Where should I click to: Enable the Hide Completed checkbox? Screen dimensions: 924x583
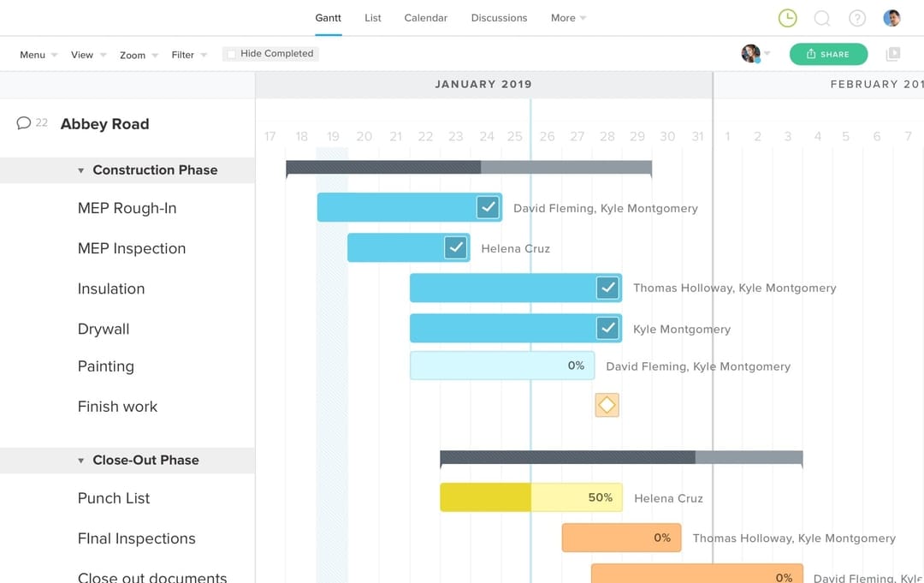229,53
